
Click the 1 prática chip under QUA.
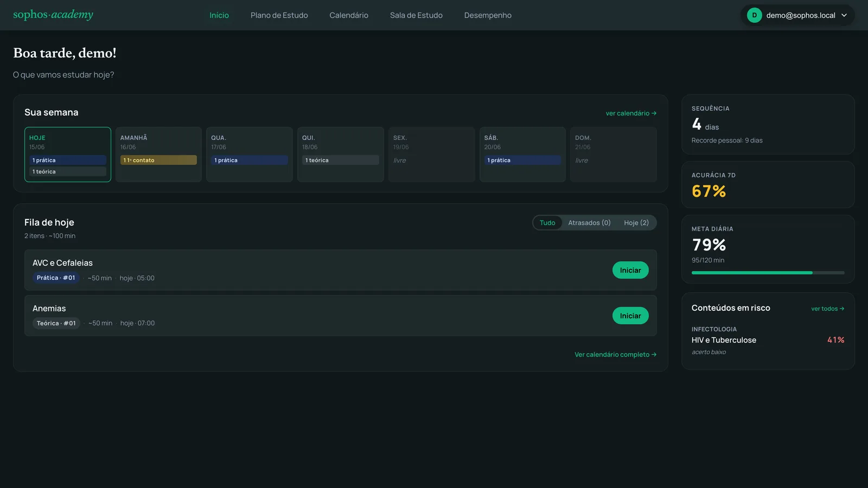click(250, 160)
